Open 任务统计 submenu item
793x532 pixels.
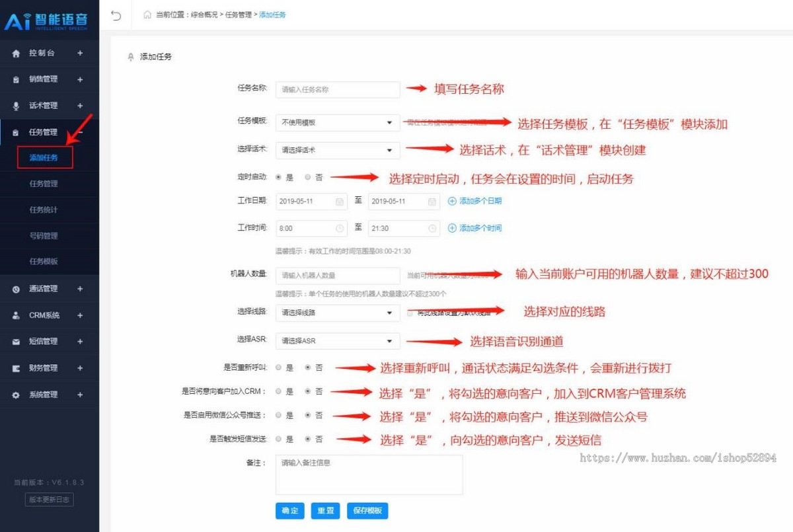(x=44, y=209)
